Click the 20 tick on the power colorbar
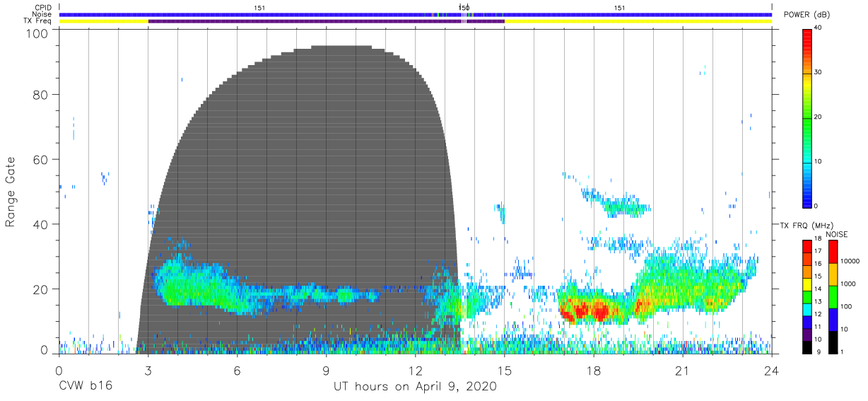This screenshot has height=401, width=868. (819, 117)
